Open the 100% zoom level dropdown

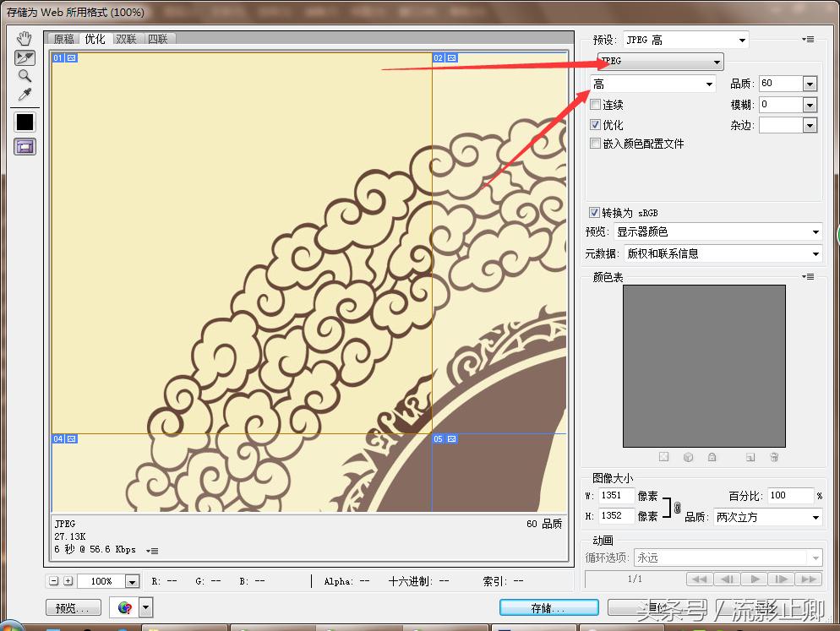pyautogui.click(x=133, y=581)
